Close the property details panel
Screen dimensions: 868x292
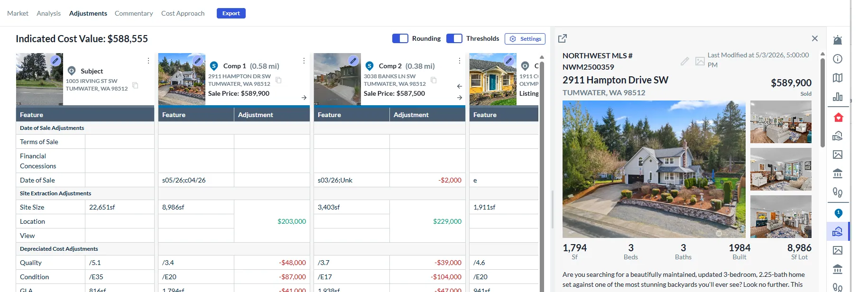click(815, 38)
